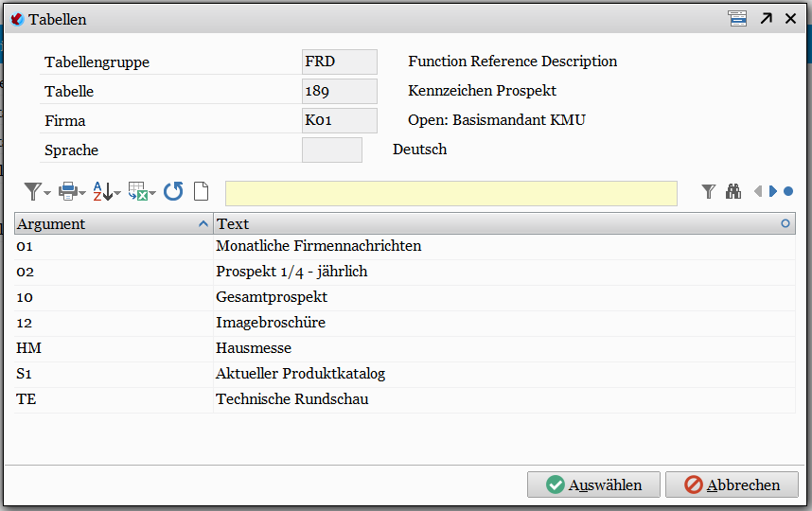Expand the Excel export dropdown arrow
Viewport: 812px width, 511px height.
pos(152,193)
